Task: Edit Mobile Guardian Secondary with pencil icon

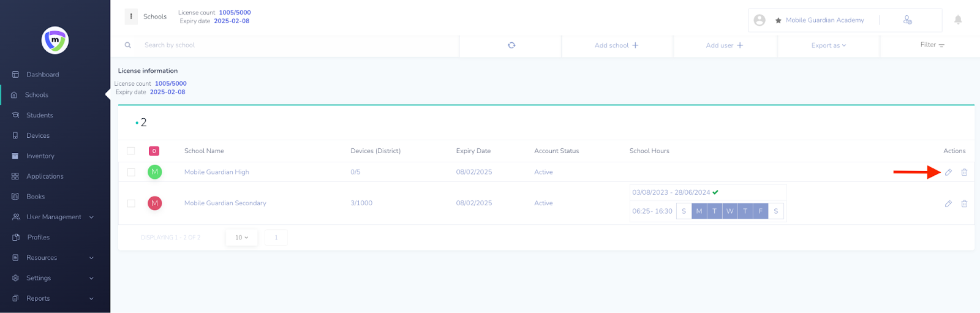Action: 948,203
